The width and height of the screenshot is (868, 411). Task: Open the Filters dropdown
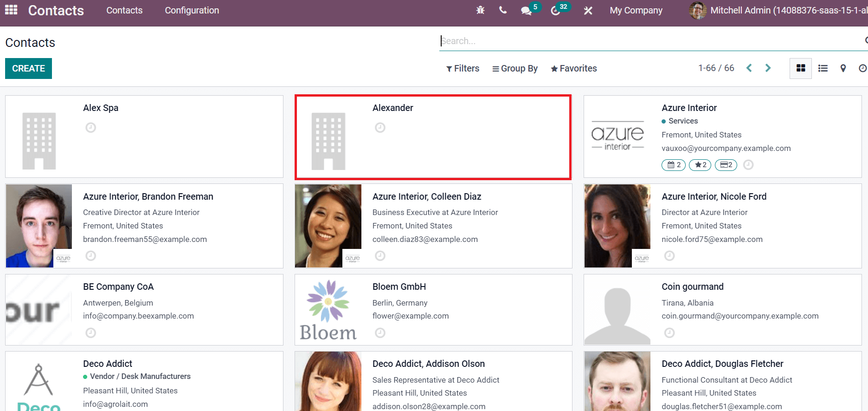pyautogui.click(x=463, y=68)
